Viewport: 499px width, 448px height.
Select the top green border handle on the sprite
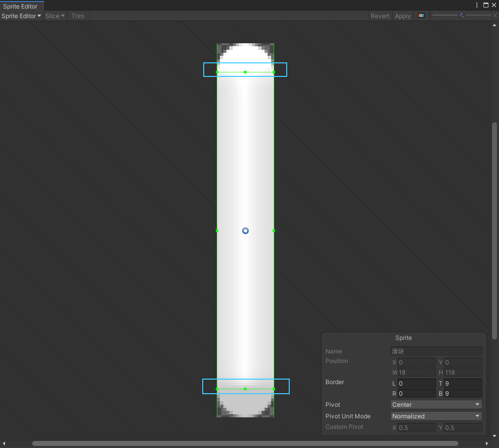point(245,72)
